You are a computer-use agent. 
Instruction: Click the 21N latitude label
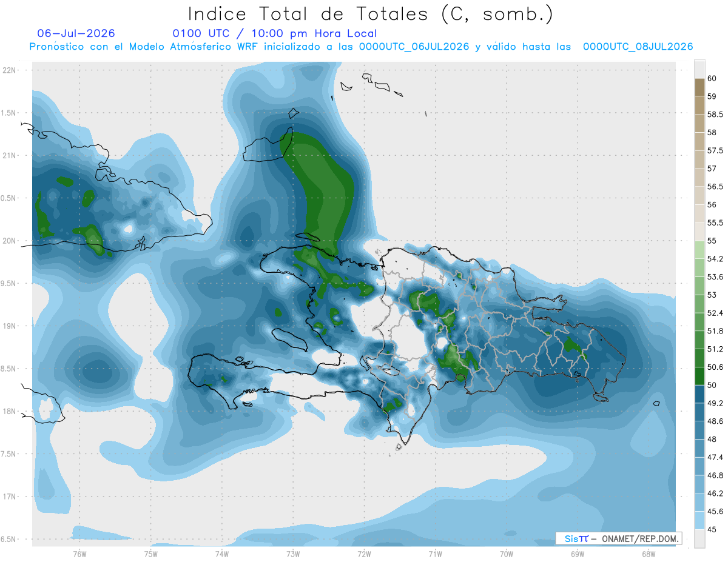pyautogui.click(x=9, y=156)
